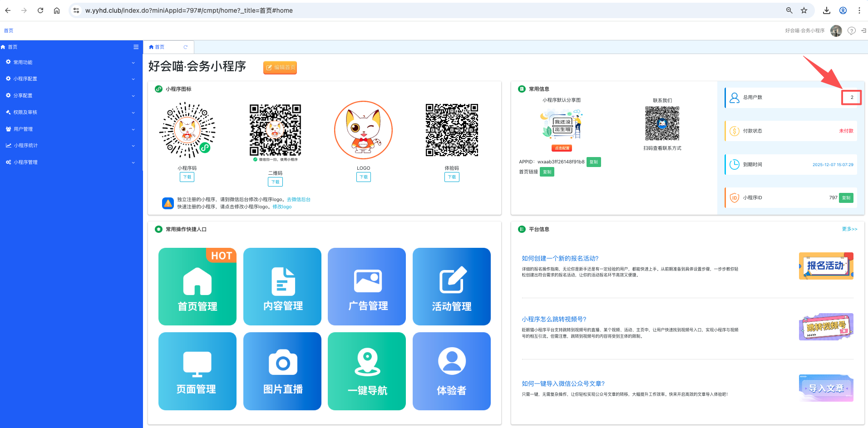Screen dimensions: 868x428
Task: Click the help question mark icon
Action: click(x=851, y=31)
